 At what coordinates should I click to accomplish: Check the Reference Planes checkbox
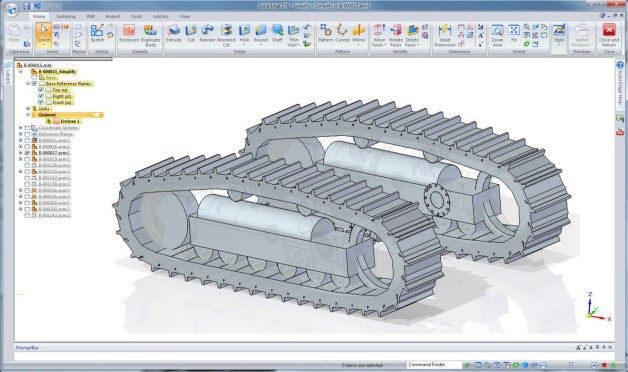tap(27, 134)
